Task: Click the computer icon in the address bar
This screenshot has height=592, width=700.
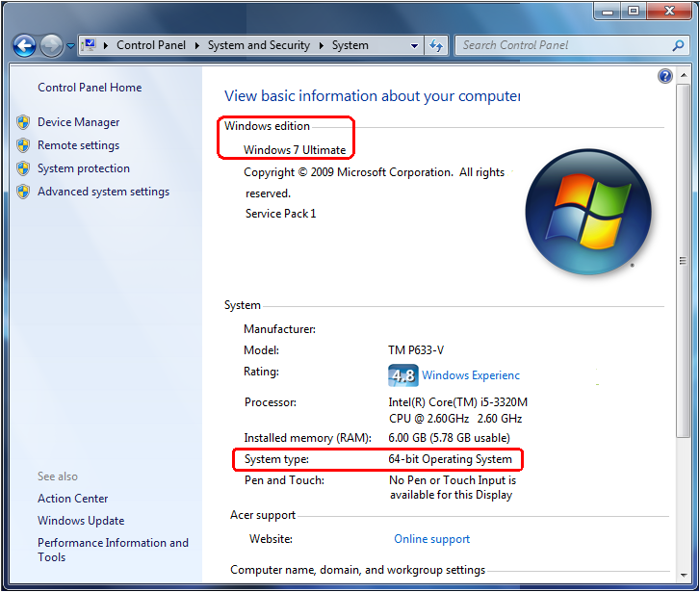Action: [90, 45]
